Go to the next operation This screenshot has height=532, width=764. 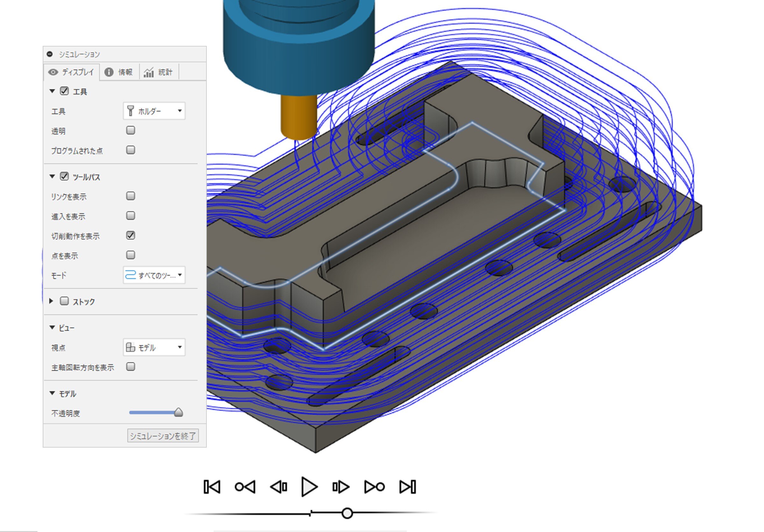pos(375,487)
